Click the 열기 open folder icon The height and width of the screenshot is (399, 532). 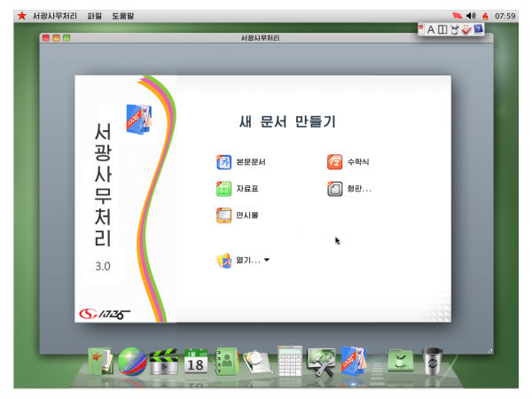click(224, 260)
